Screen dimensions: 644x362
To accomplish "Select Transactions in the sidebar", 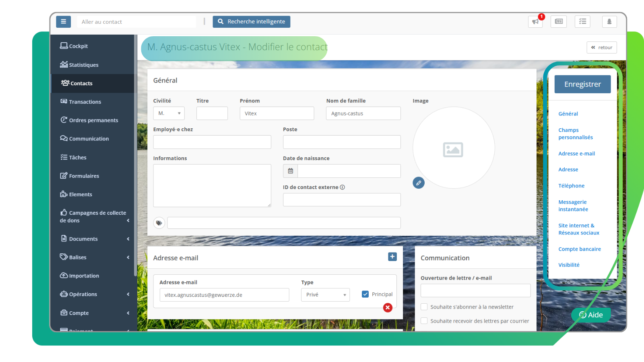I will [85, 101].
